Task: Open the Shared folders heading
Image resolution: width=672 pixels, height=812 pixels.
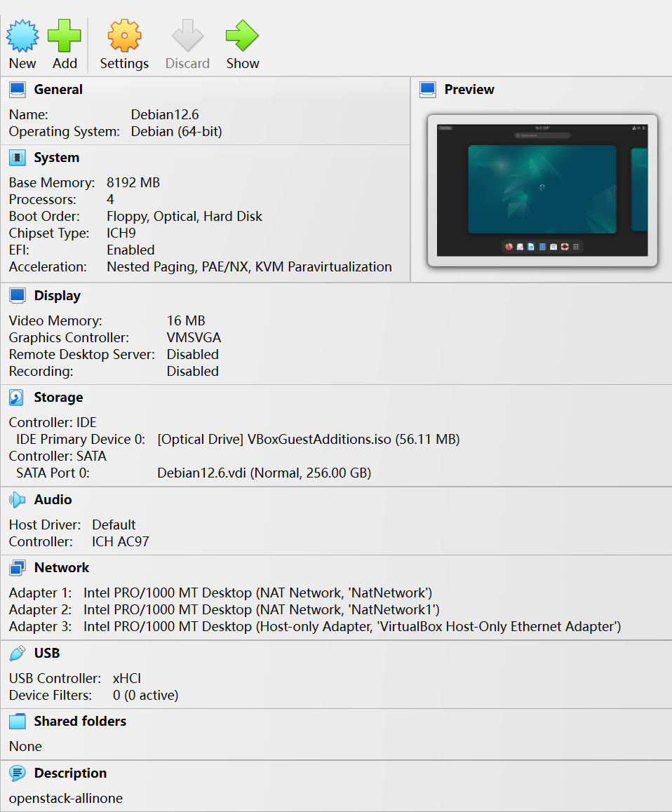Action: pyautogui.click(x=80, y=722)
